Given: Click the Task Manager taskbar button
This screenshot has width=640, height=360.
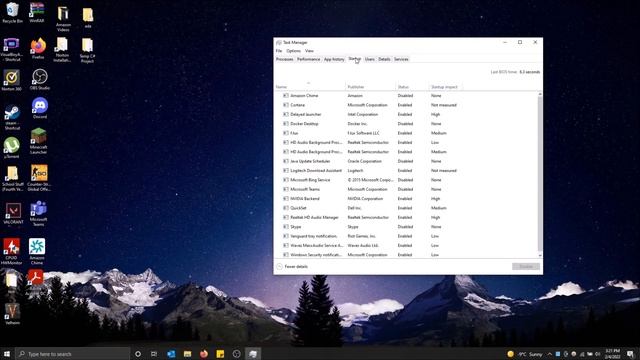Looking at the screenshot, I should pyautogui.click(x=253, y=354).
